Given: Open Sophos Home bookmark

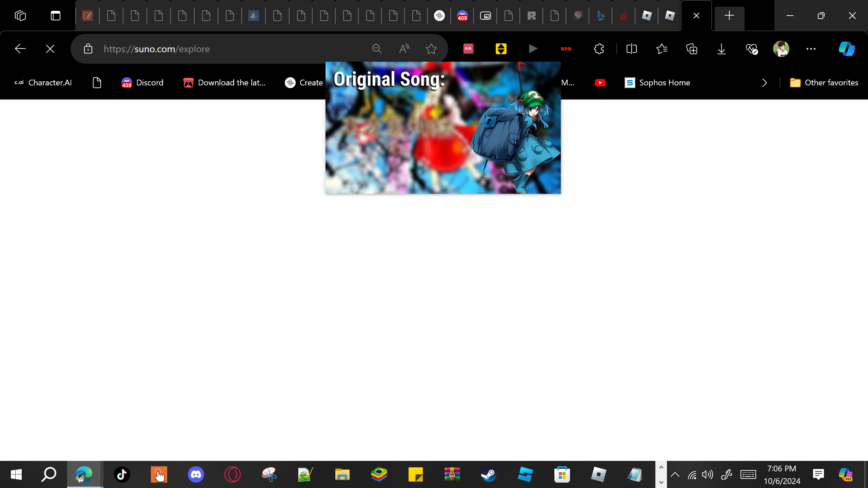Looking at the screenshot, I should click(x=657, y=83).
